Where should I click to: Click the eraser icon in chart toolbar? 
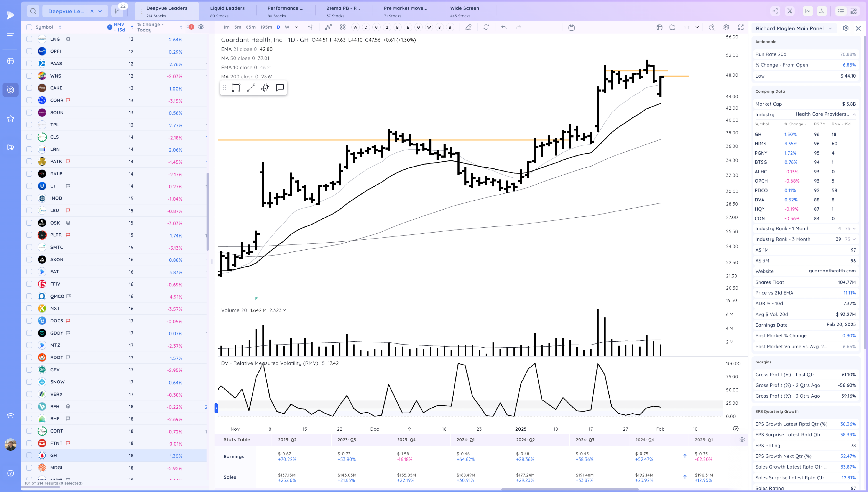pyautogui.click(x=468, y=27)
